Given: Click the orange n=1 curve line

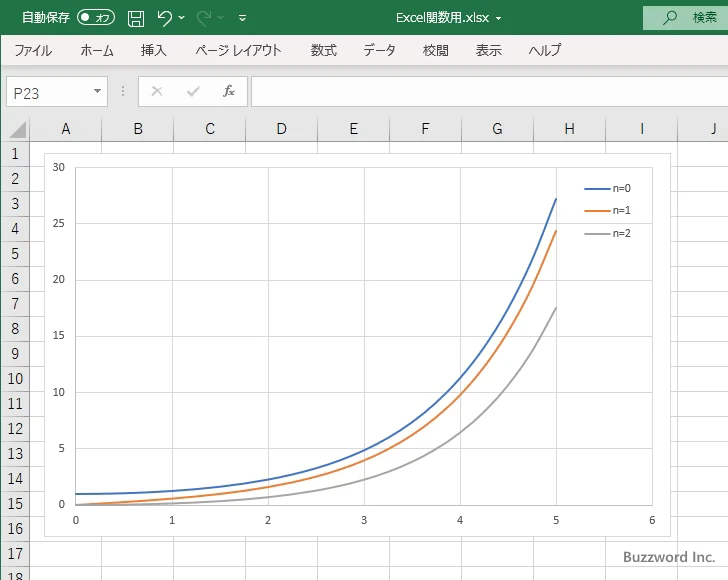Looking at the screenshot, I should coord(461,394).
